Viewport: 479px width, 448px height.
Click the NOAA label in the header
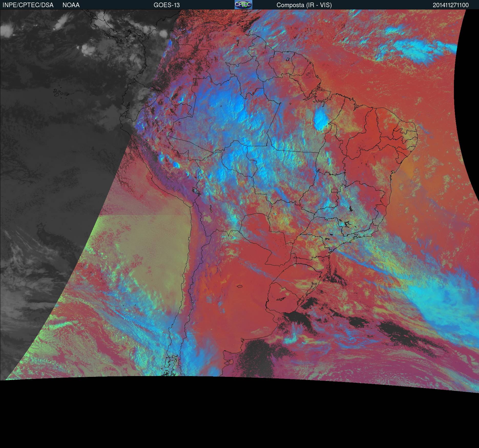click(x=71, y=5)
